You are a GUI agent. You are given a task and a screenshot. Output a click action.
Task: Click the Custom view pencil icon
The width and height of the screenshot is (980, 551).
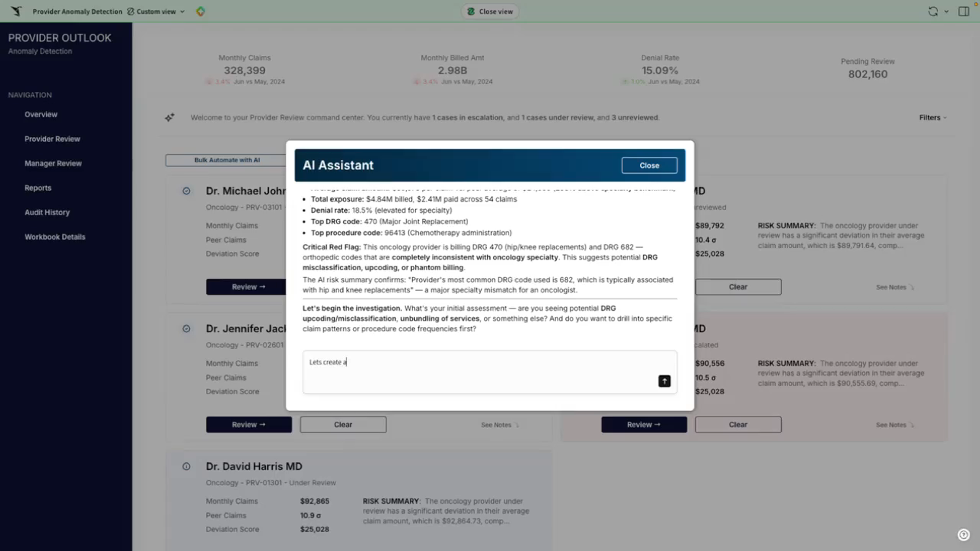pyautogui.click(x=130, y=11)
